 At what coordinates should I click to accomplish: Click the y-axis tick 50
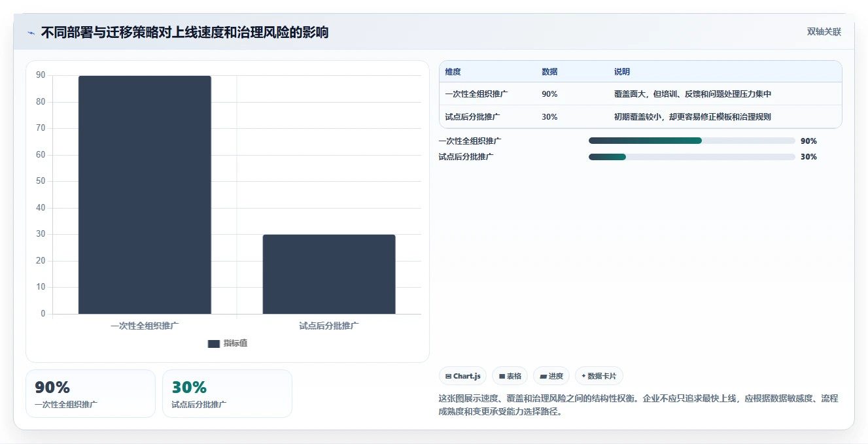pyautogui.click(x=41, y=181)
